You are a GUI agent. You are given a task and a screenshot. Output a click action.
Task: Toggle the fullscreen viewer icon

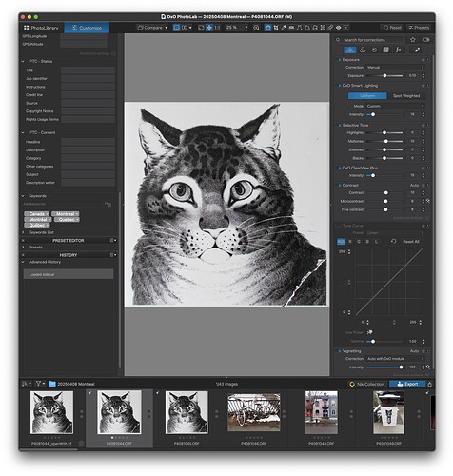pyautogui.click(x=201, y=28)
